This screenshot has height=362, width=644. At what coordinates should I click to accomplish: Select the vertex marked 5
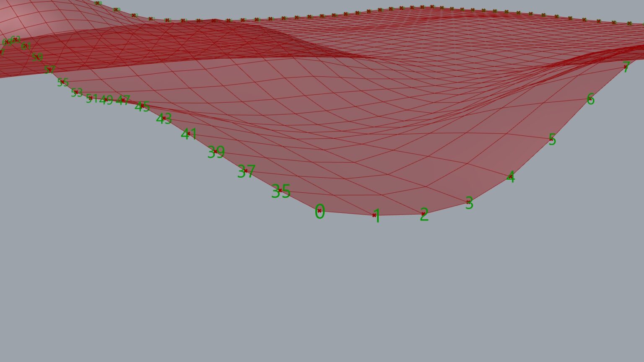[551, 139]
